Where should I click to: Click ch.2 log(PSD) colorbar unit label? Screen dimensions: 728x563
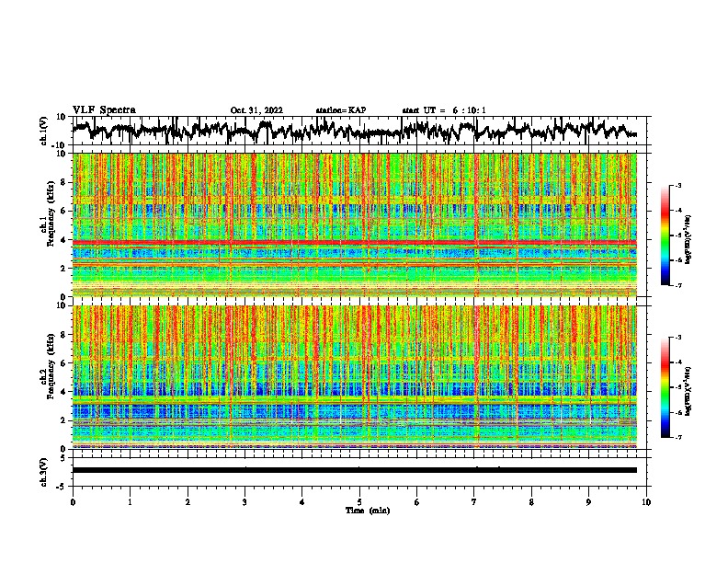pos(688,391)
